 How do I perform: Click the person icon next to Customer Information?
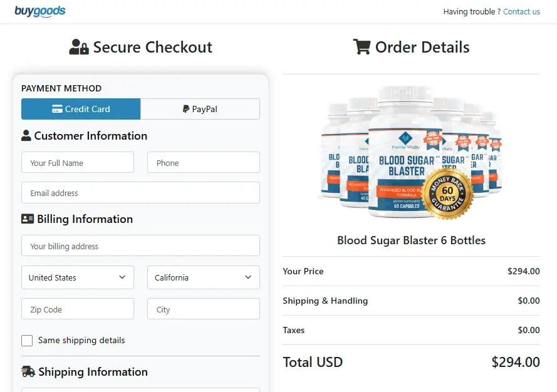click(x=27, y=135)
